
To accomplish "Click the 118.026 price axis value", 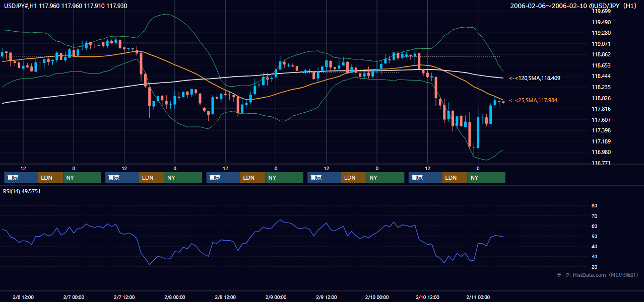I will (601, 98).
